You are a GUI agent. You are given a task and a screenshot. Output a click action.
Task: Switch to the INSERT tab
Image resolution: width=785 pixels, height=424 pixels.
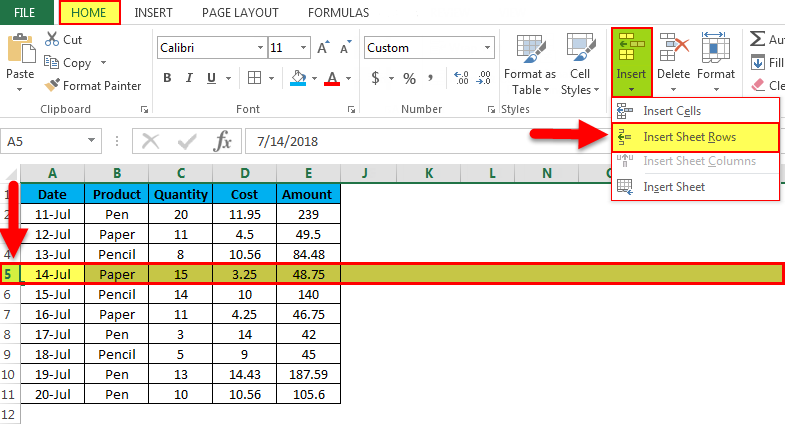153,13
